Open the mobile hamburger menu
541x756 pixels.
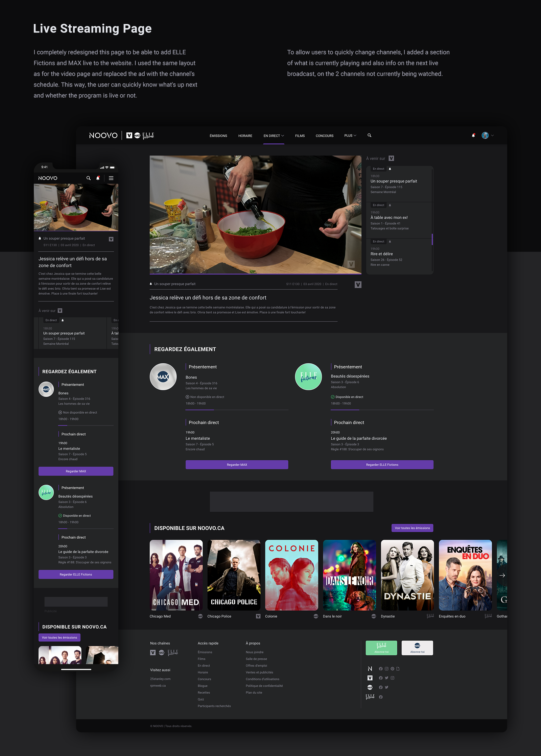point(111,178)
